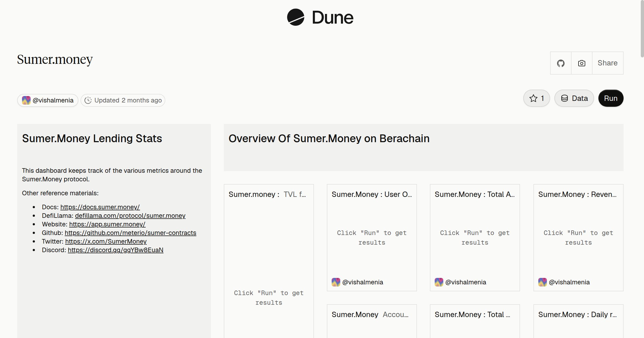Click the camera screenshot icon
This screenshot has width=644, height=338.
click(581, 63)
